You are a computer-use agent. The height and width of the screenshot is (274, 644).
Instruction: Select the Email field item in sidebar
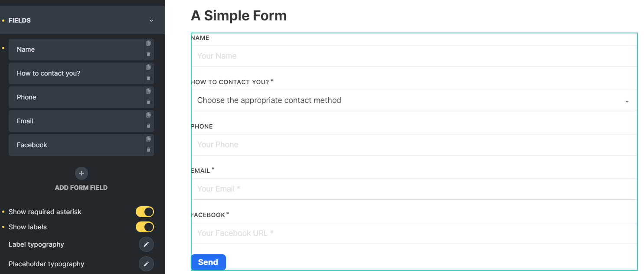point(75,121)
